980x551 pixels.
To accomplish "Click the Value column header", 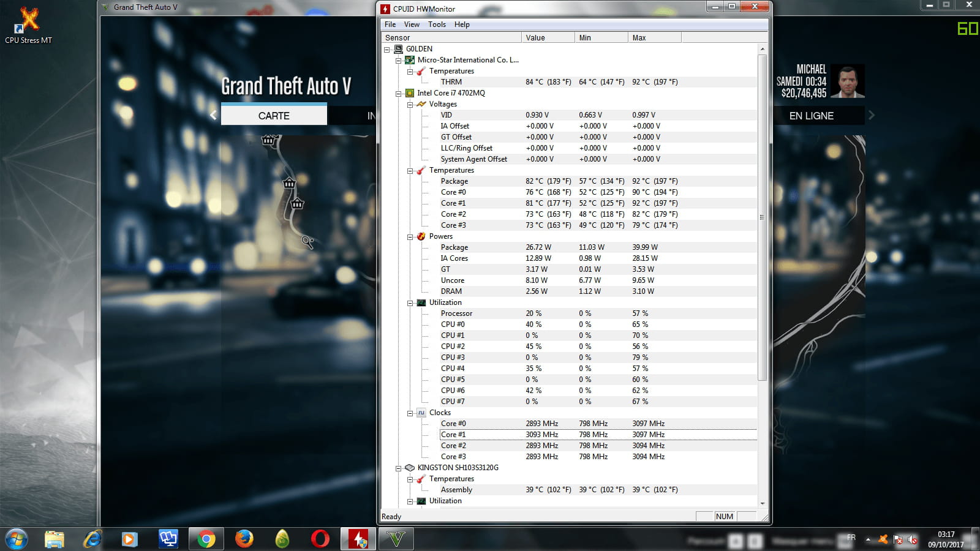I will click(x=548, y=37).
